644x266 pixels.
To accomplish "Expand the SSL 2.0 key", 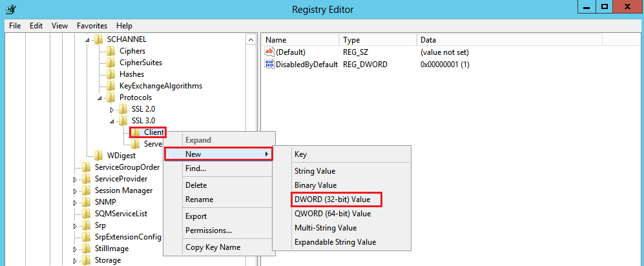I will [x=112, y=110].
